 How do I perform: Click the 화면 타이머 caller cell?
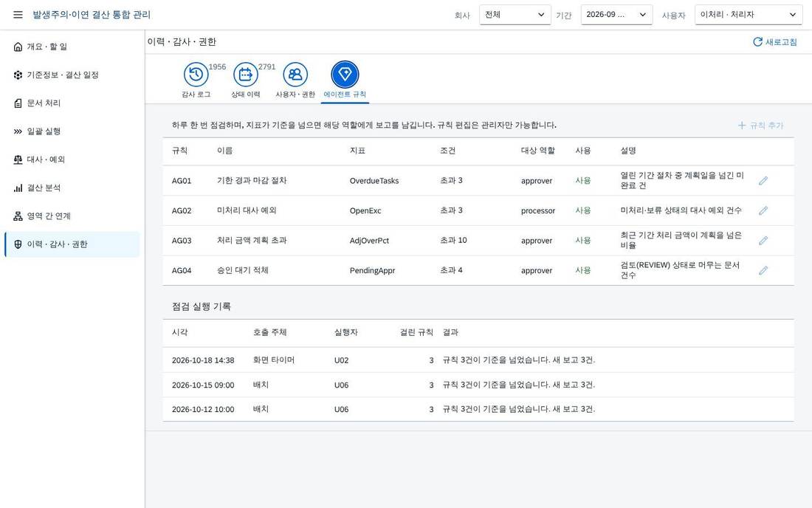[x=273, y=360]
